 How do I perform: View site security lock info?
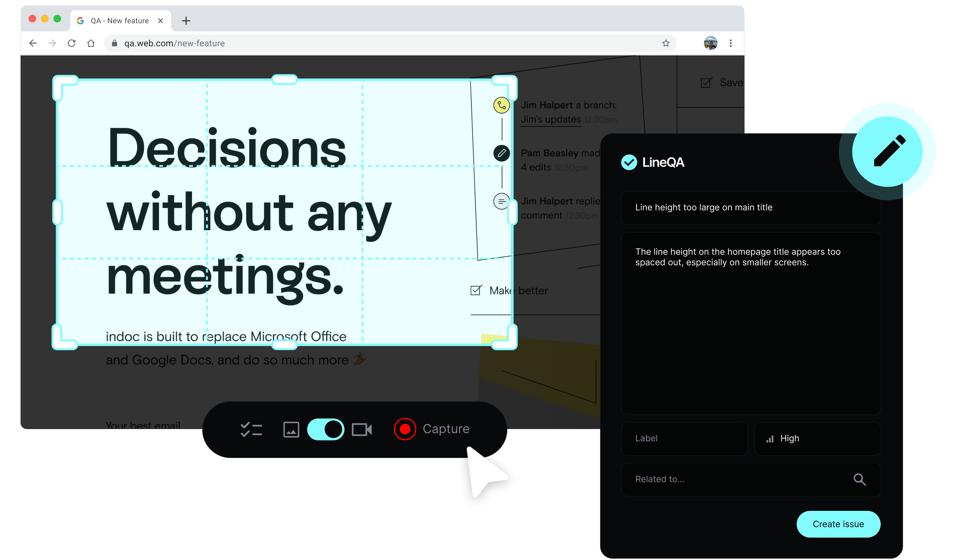(x=115, y=43)
